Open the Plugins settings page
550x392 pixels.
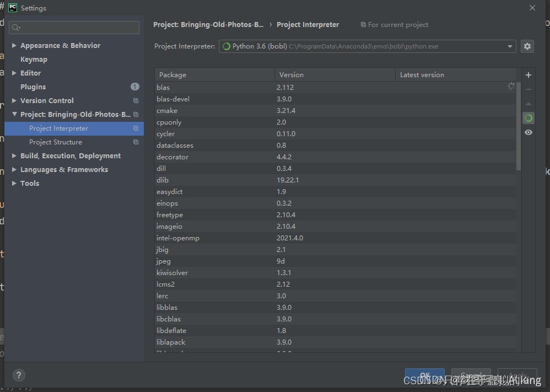tap(33, 87)
